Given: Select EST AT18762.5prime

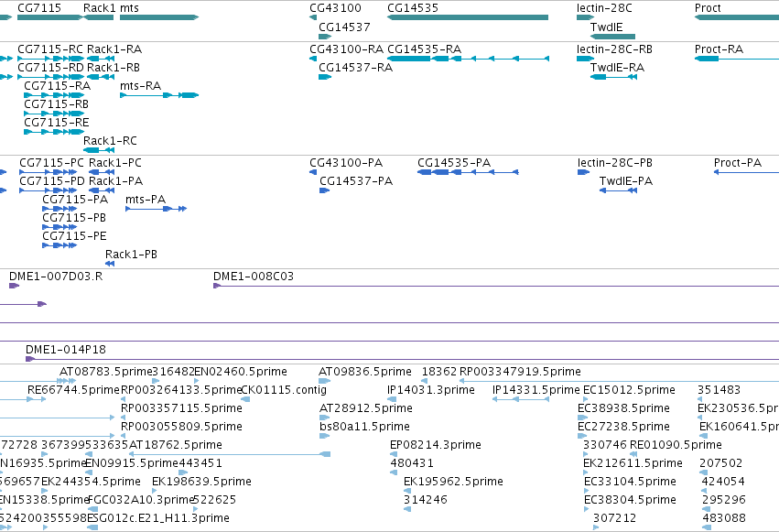Looking at the screenshot, I should [x=176, y=446].
